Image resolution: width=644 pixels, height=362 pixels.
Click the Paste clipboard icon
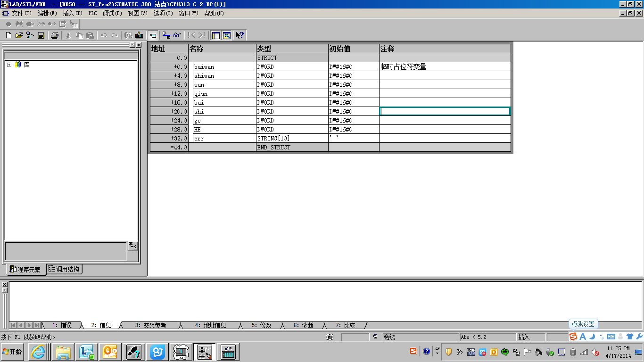point(90,35)
